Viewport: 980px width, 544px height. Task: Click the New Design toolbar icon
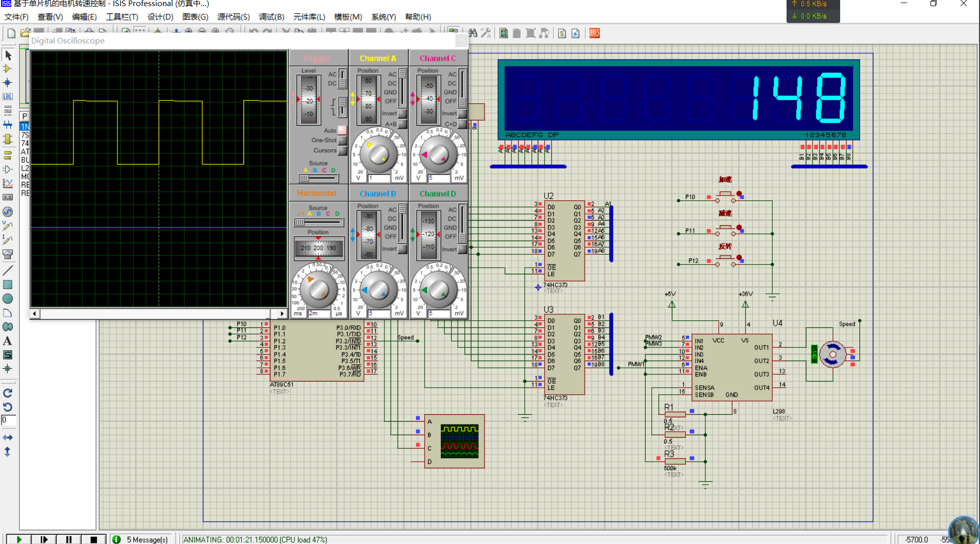point(11,33)
